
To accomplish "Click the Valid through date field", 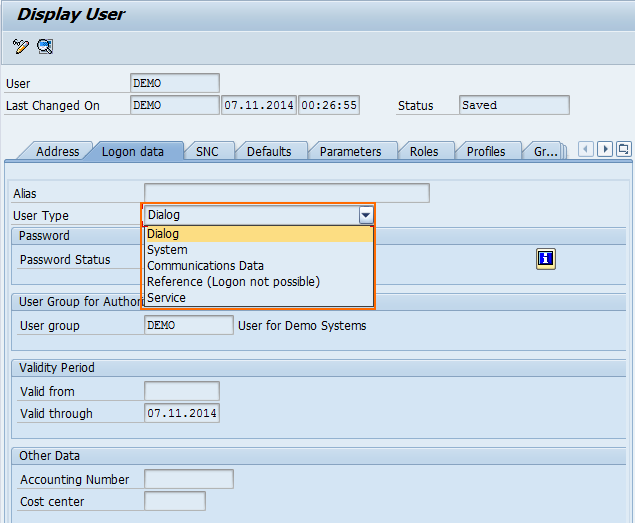I will (182, 413).
